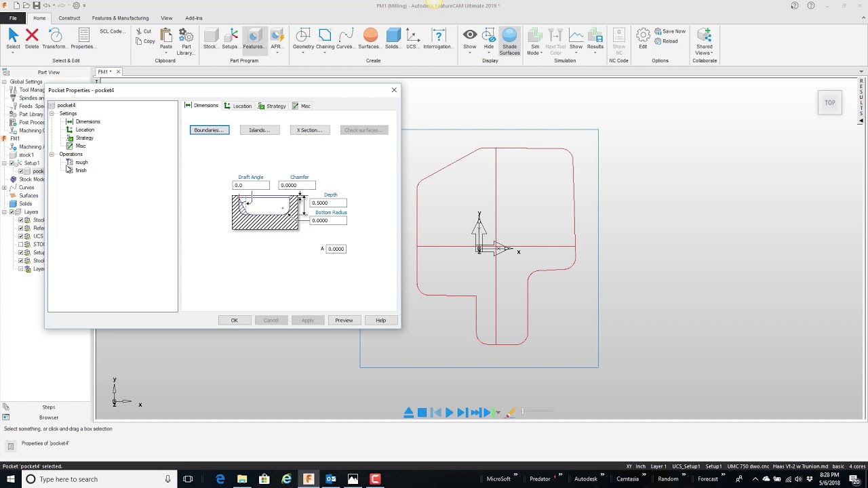Open the TOP view cube face
Image resolution: width=868 pixels, height=488 pixels.
(x=830, y=103)
